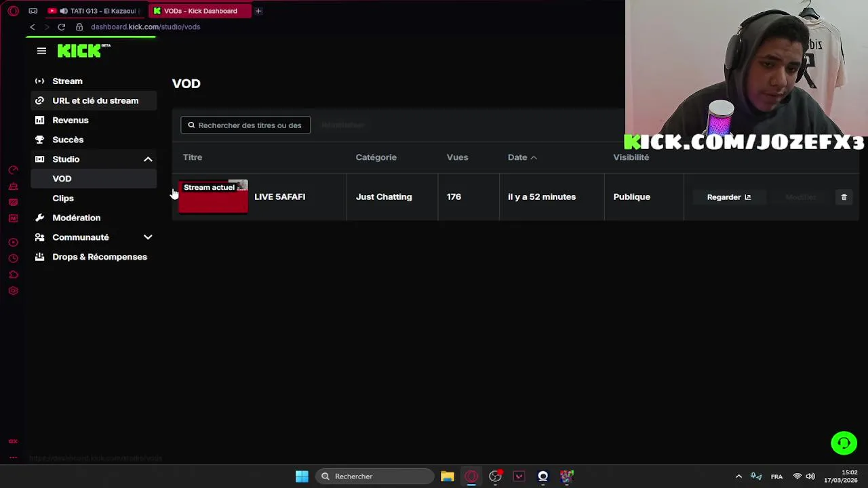This screenshot has height=488, width=868.
Task: Click the Vues column header
Action: (x=457, y=157)
